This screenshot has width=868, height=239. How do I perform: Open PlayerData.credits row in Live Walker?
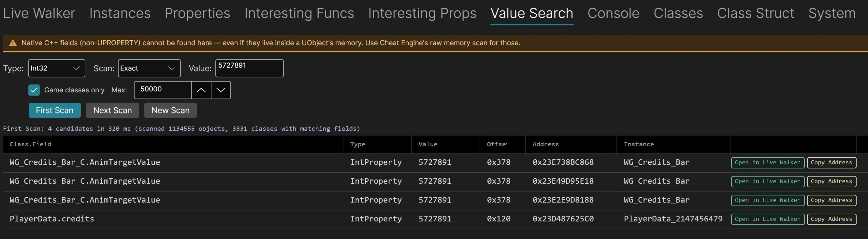768,219
